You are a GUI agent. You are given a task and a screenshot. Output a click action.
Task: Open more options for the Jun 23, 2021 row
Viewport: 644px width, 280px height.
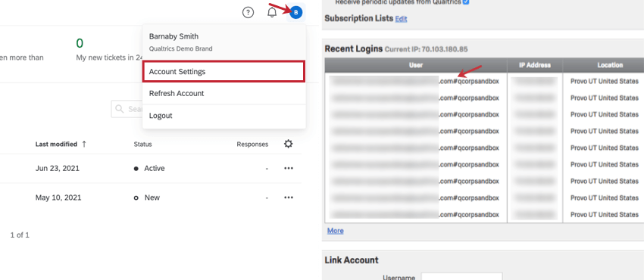click(x=289, y=169)
